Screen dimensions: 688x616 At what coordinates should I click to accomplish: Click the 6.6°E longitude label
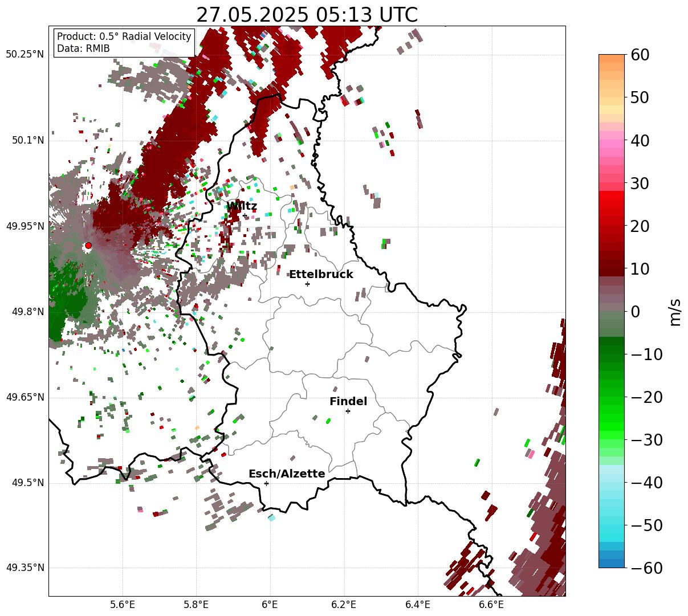[492, 605]
